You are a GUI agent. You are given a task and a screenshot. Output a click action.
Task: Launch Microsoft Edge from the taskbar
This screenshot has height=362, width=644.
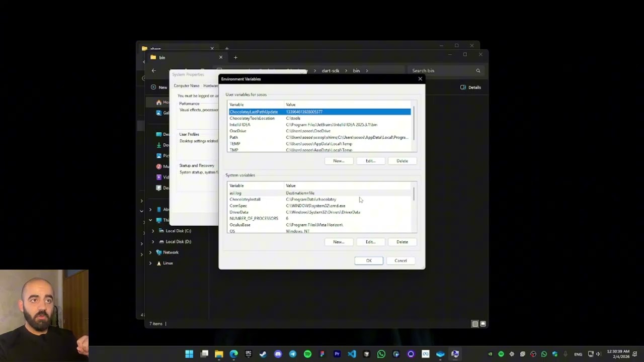(233, 354)
